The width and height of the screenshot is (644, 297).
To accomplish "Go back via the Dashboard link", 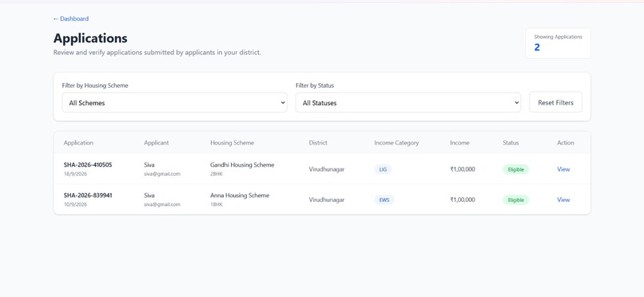I will pyautogui.click(x=70, y=19).
